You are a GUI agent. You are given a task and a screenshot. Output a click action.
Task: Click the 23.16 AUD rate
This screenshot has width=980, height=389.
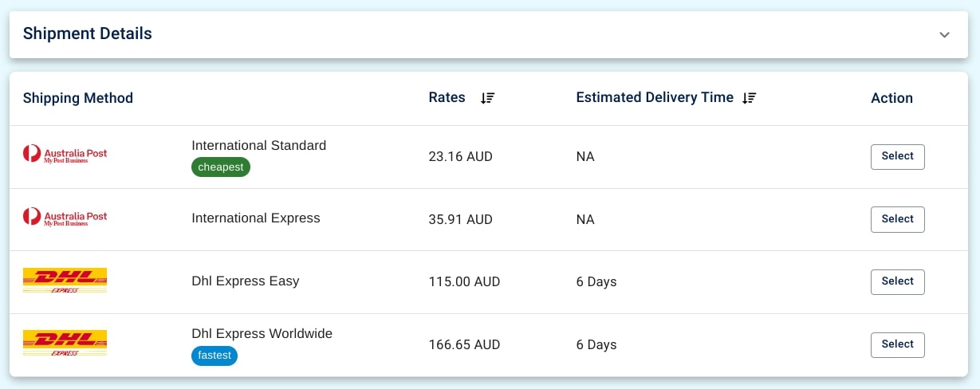click(x=460, y=156)
